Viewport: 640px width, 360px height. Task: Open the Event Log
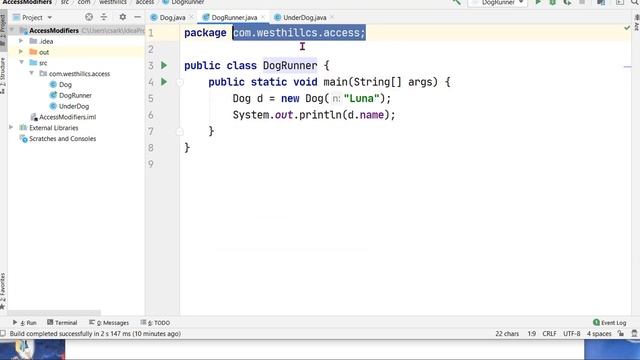[609, 322]
